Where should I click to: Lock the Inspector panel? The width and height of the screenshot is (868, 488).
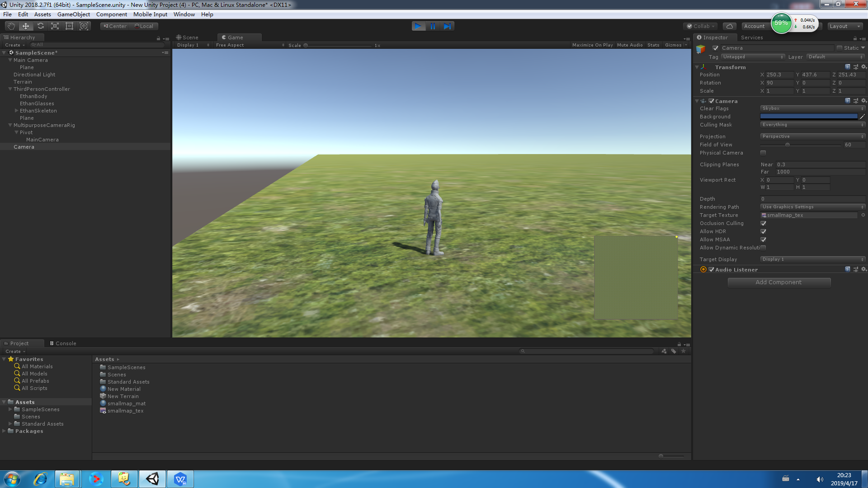(855, 38)
